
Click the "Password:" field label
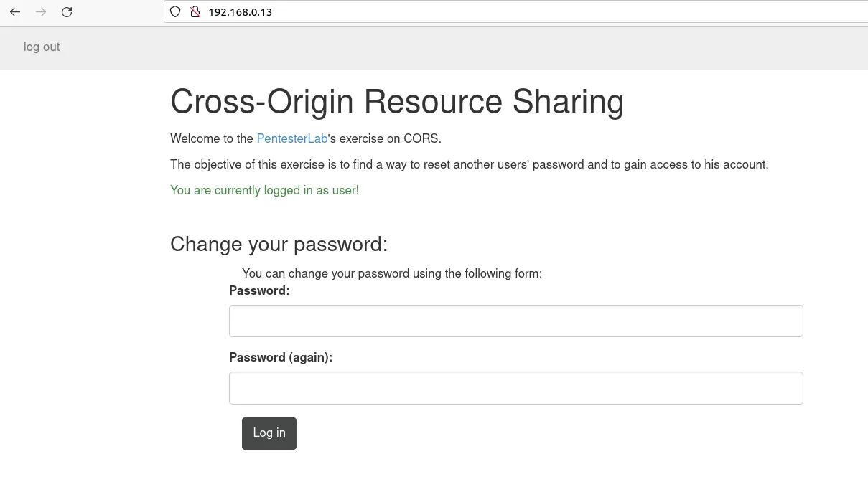pyautogui.click(x=259, y=290)
